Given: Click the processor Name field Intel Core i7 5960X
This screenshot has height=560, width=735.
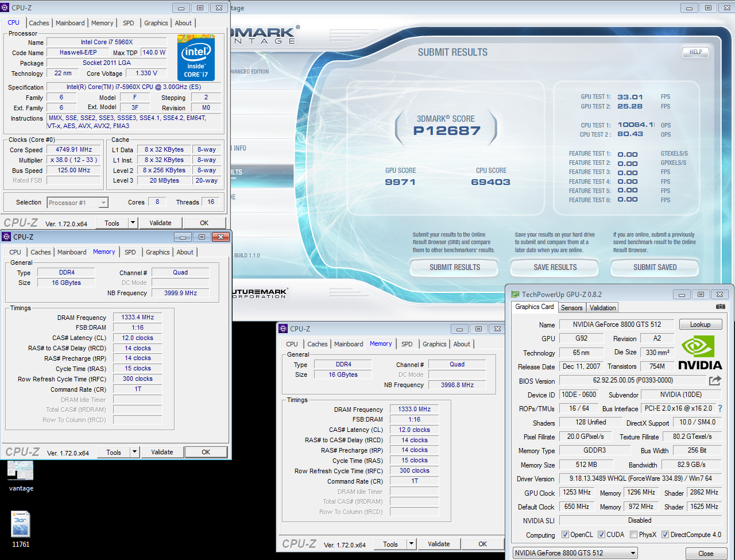Looking at the screenshot, I should 107,42.
